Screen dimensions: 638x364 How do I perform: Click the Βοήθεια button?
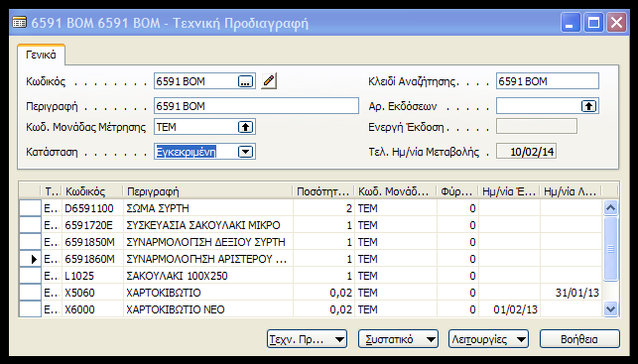(579, 339)
